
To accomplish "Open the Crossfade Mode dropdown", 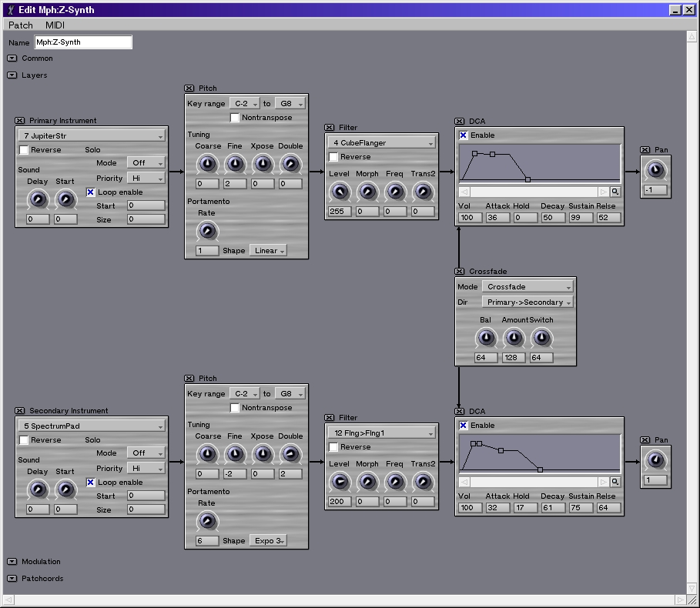I will pos(528,287).
